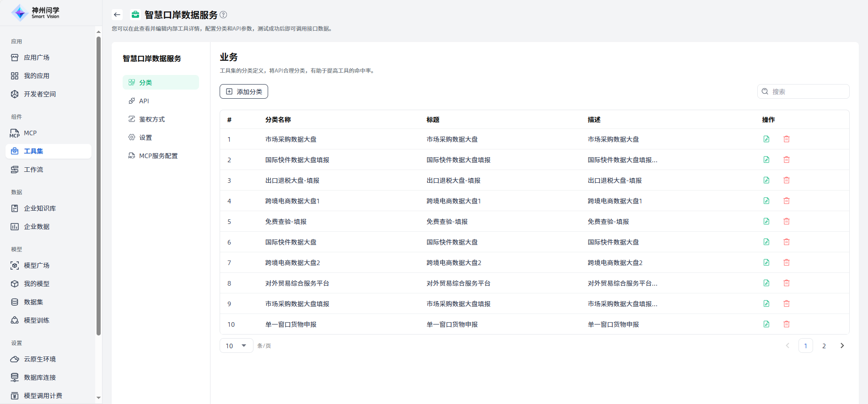Delete the 跨境电商数据大盘2 row
Viewport: 868px width, 404px height.
pyautogui.click(x=787, y=262)
